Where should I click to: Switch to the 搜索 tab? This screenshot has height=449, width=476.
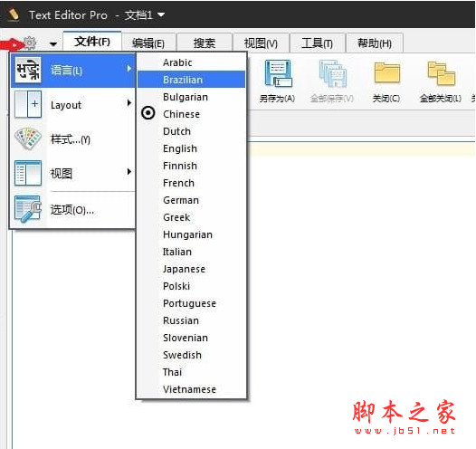(205, 43)
